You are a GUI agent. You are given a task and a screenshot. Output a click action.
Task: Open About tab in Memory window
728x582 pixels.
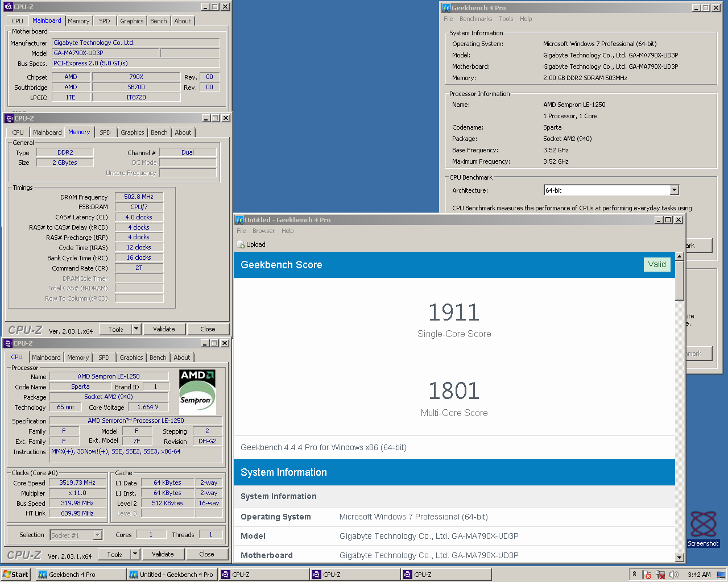183,132
